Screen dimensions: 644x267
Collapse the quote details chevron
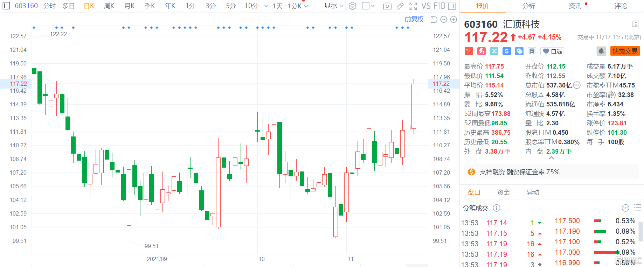click(x=552, y=158)
